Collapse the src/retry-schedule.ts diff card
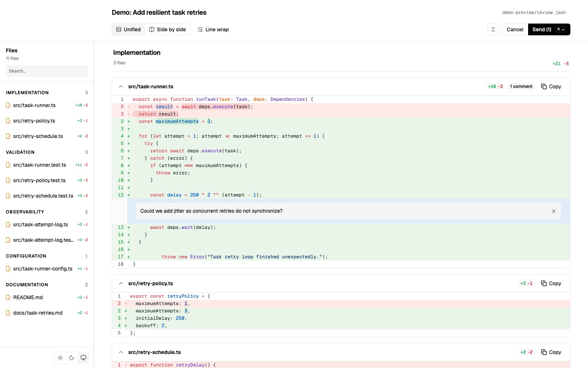 (x=121, y=352)
